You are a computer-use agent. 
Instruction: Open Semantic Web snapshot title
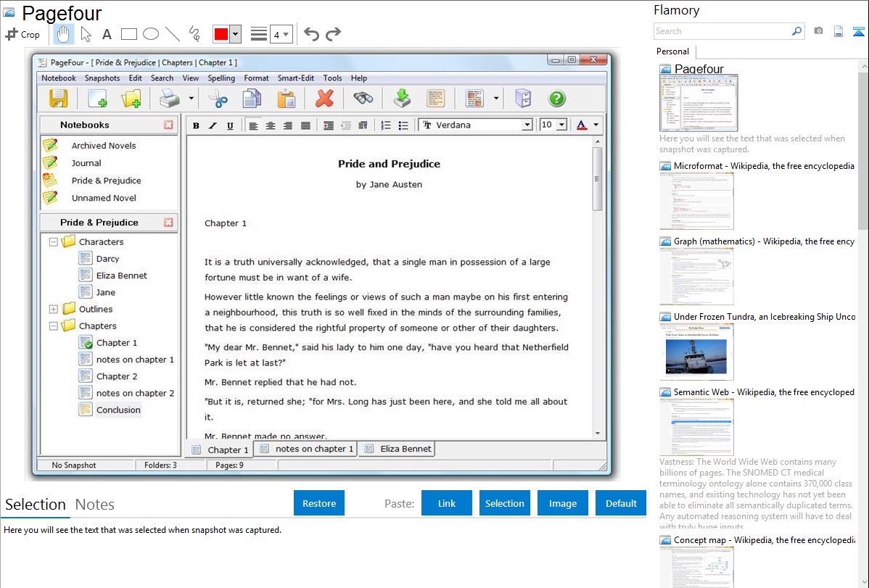coord(764,392)
